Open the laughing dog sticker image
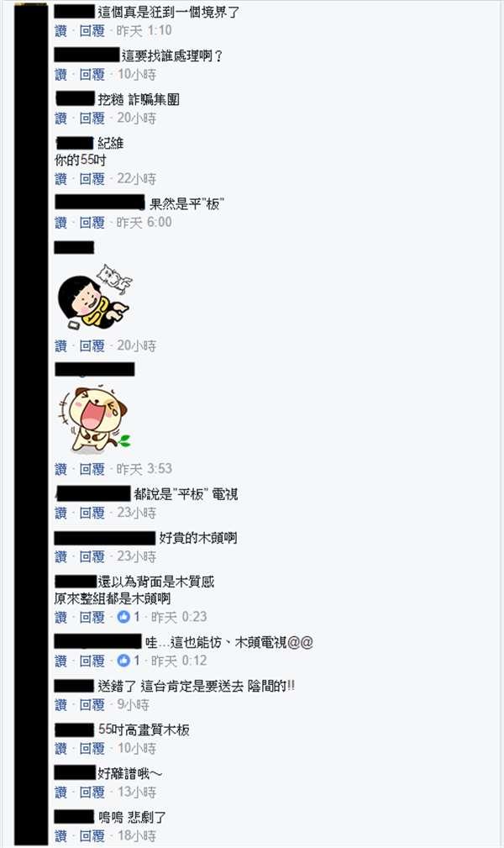The width and height of the screenshot is (504, 848). click(x=94, y=419)
